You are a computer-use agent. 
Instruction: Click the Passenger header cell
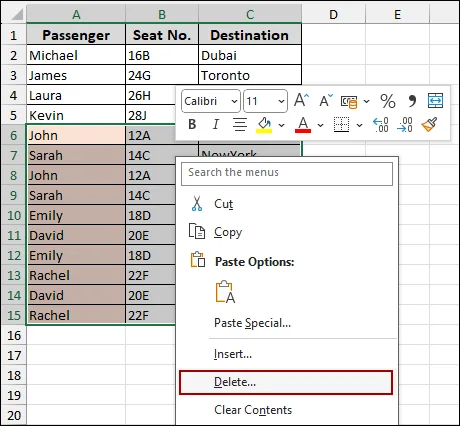point(76,35)
